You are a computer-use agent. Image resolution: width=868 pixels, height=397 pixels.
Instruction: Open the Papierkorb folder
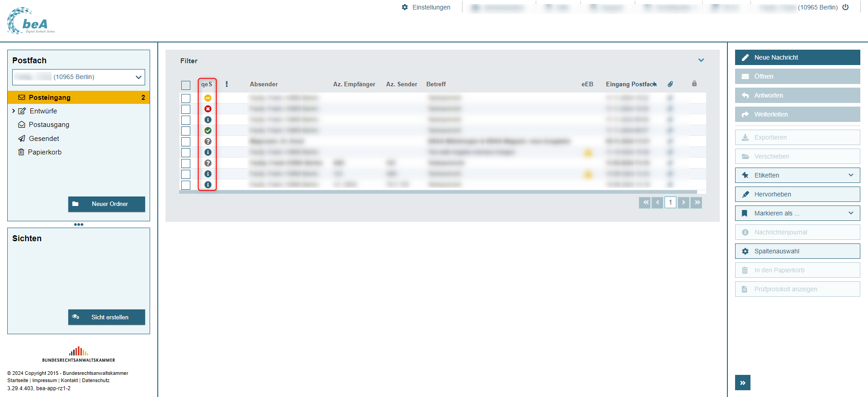pos(44,152)
